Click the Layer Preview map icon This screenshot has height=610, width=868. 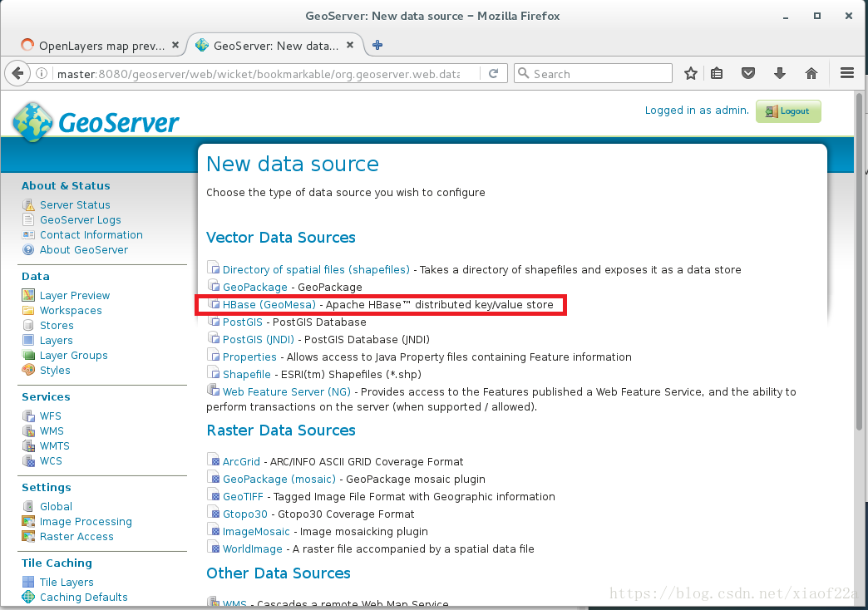click(28, 296)
